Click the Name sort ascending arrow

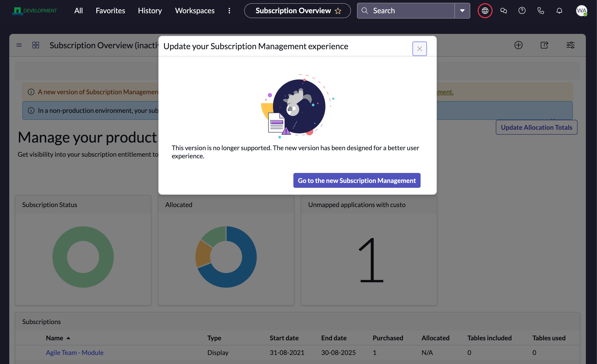tap(68, 338)
